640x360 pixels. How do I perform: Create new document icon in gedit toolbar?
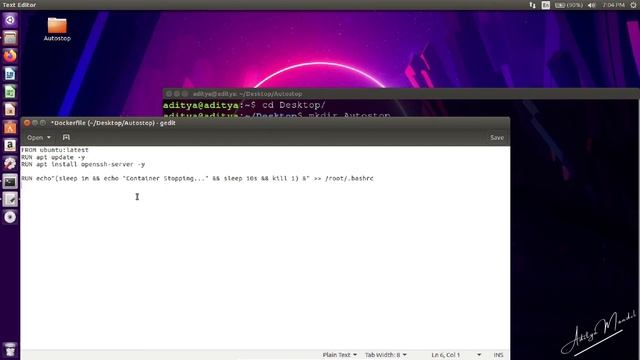tap(66, 138)
